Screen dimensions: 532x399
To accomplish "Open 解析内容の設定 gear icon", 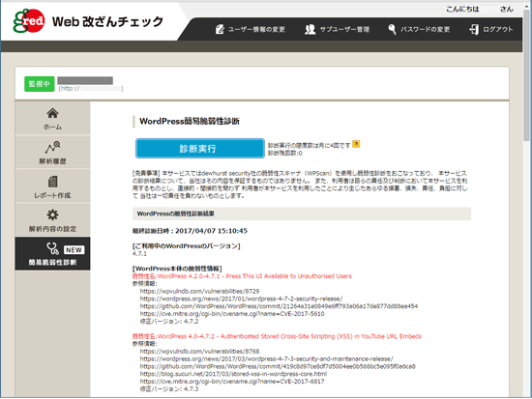I will [x=52, y=214].
